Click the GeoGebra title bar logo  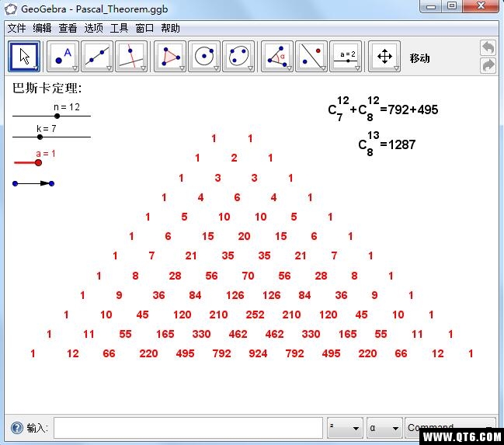11,9
